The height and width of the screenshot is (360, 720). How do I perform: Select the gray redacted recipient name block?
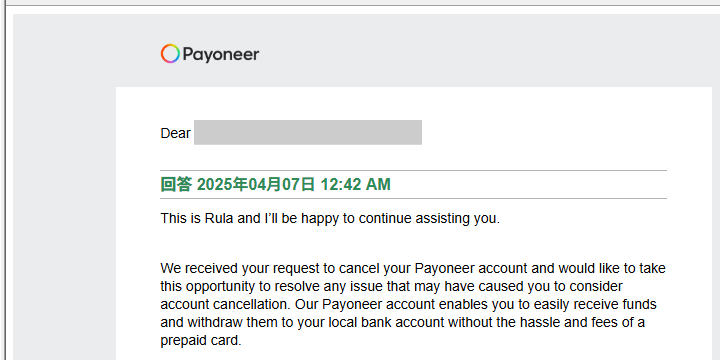click(x=308, y=132)
